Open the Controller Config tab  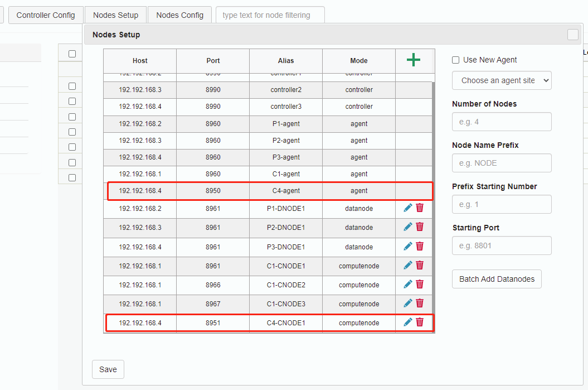(x=46, y=15)
